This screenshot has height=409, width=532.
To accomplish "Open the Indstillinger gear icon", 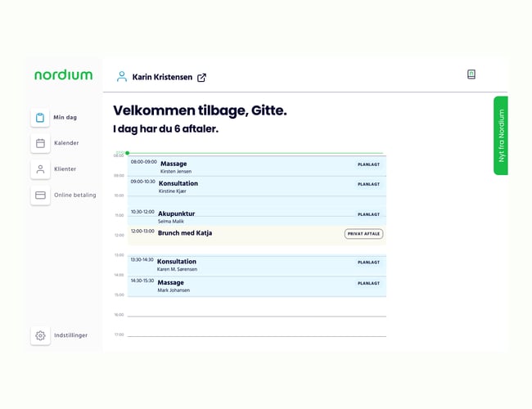I will tap(40, 335).
